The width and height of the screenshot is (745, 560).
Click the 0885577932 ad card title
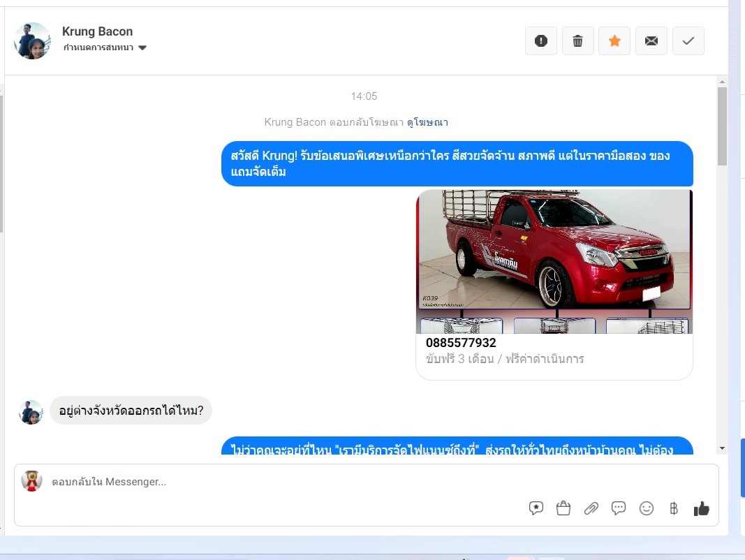tap(461, 343)
